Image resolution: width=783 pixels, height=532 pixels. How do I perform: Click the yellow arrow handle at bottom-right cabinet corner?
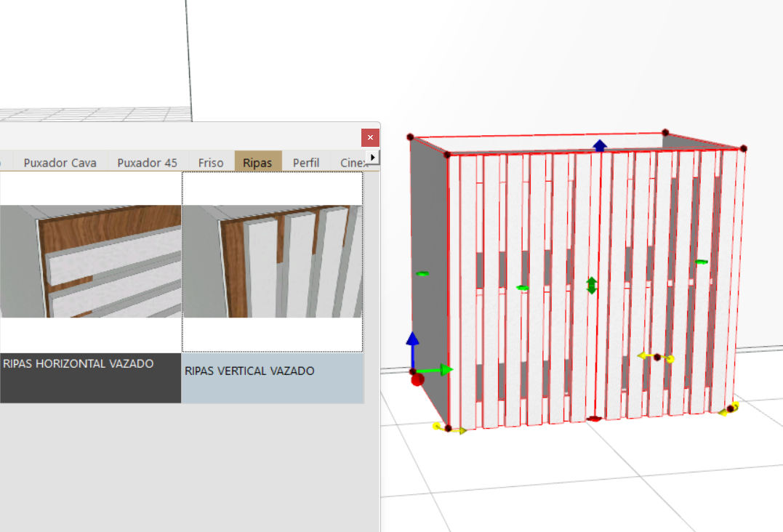[x=729, y=409]
